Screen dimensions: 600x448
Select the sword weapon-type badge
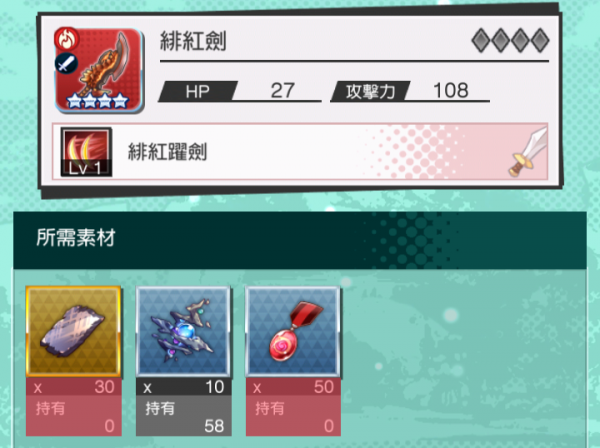click(66, 64)
